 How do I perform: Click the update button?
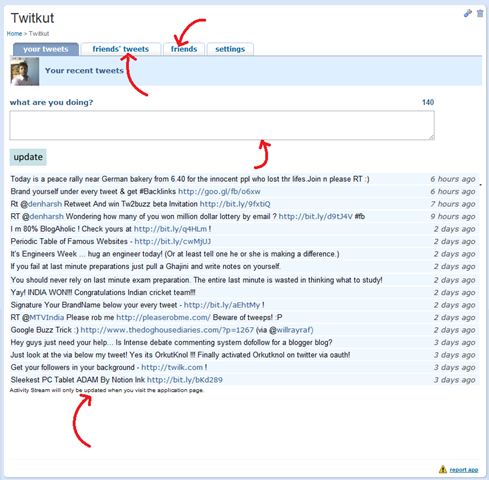28,157
